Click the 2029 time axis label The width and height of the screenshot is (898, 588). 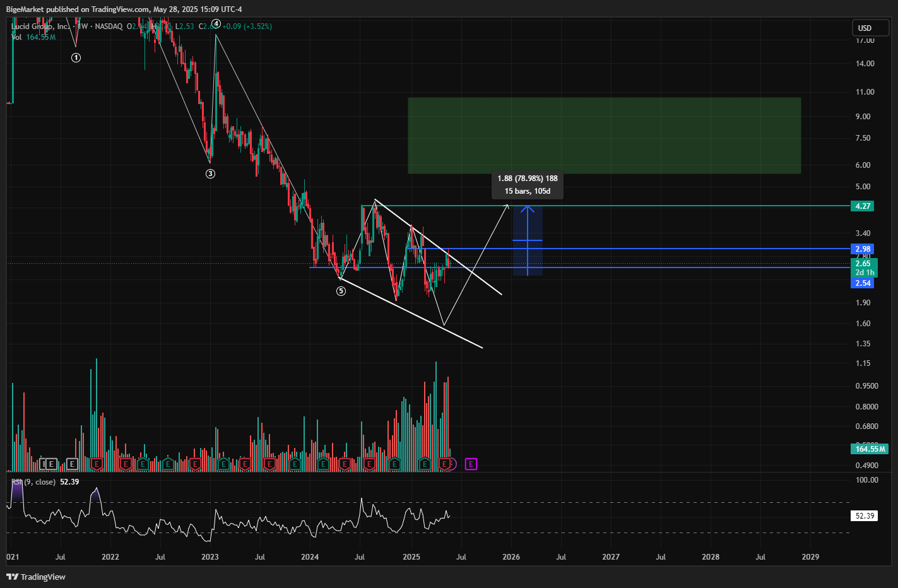point(810,557)
